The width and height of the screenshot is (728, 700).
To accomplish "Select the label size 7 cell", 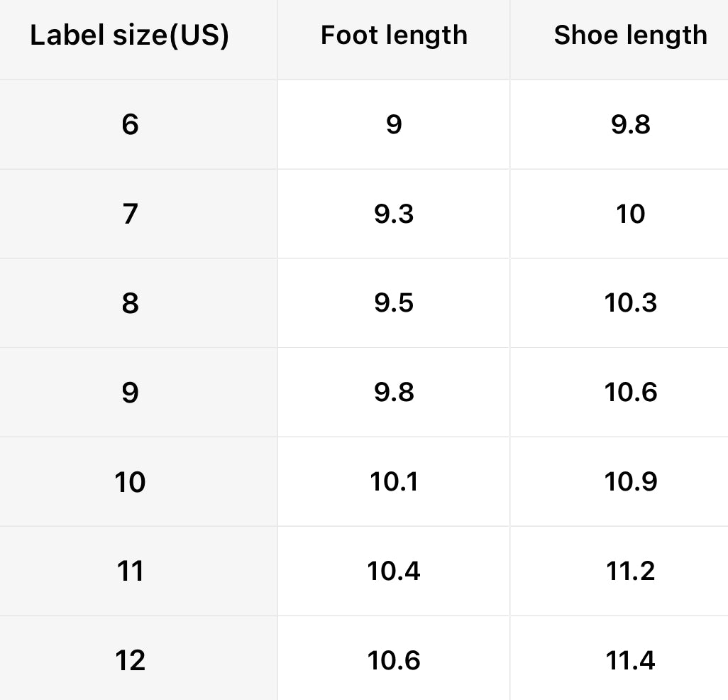I will (130, 214).
